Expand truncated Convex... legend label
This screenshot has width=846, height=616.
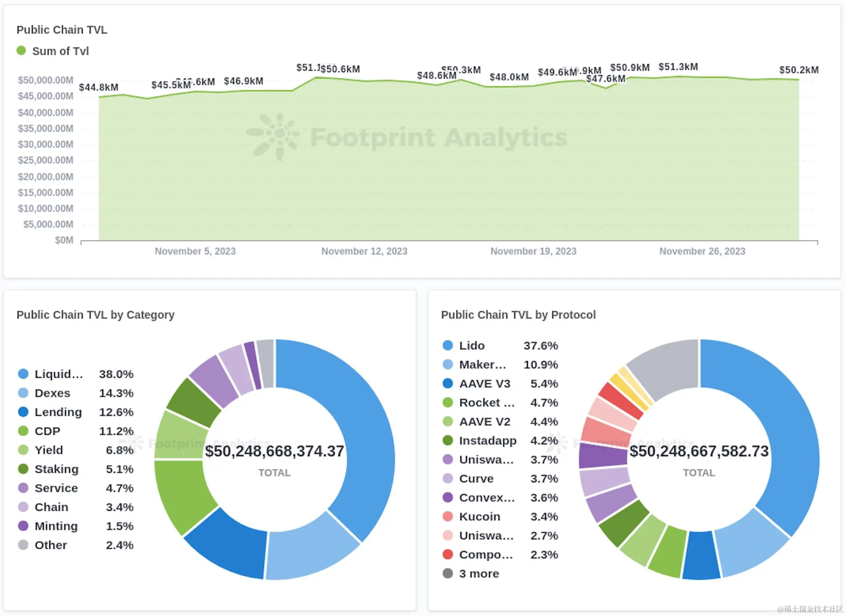(x=487, y=498)
